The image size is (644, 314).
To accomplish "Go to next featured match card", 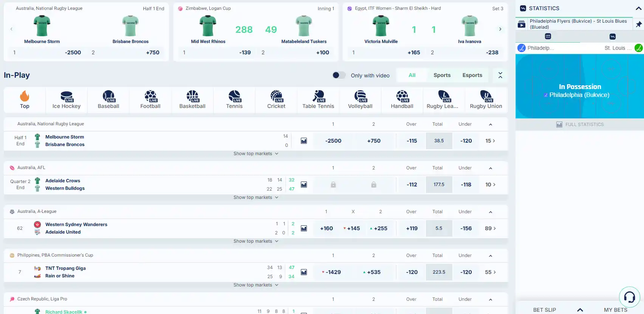I will tap(500, 29).
